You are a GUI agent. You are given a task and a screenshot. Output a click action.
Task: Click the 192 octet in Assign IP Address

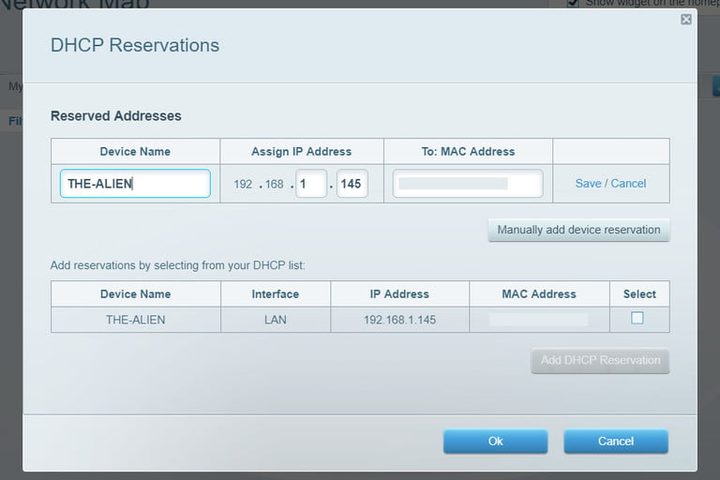pos(243,184)
